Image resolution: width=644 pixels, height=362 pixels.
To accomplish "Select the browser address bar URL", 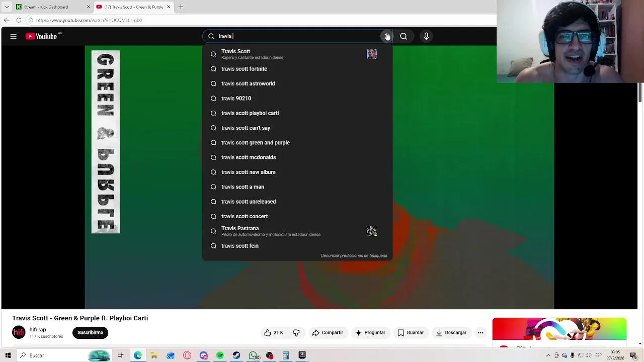I will (89, 20).
